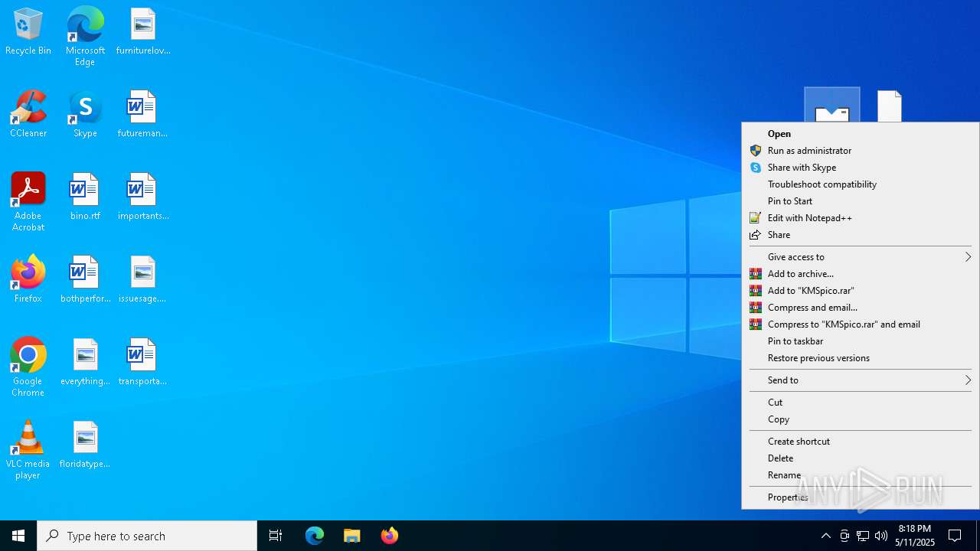Open the network status tray icon

click(863, 536)
